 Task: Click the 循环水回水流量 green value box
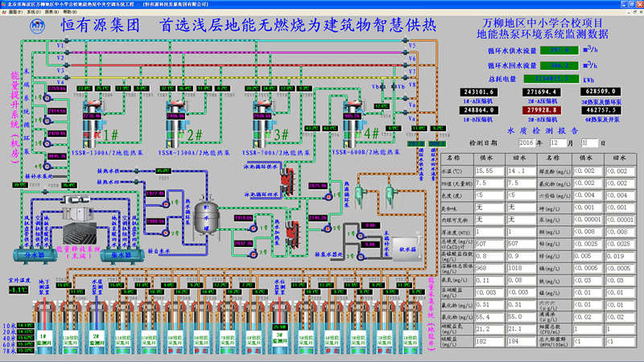point(559,65)
